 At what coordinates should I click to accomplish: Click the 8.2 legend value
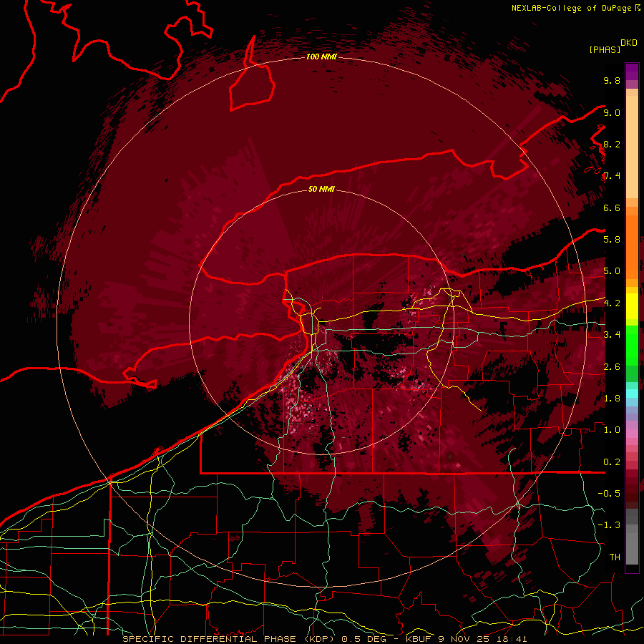tap(612, 144)
